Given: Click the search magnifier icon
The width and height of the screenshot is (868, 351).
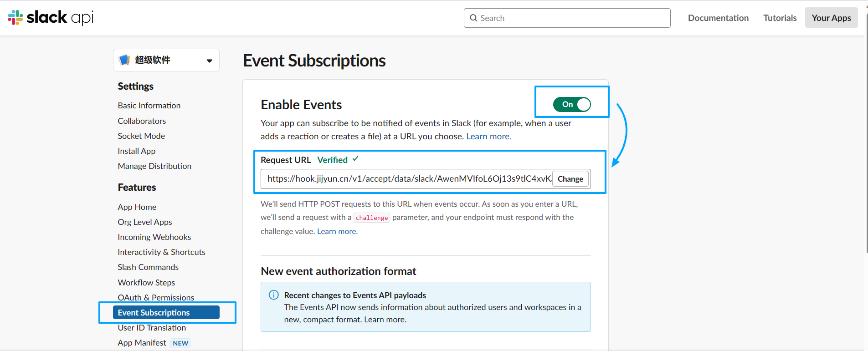Looking at the screenshot, I should tap(473, 18).
